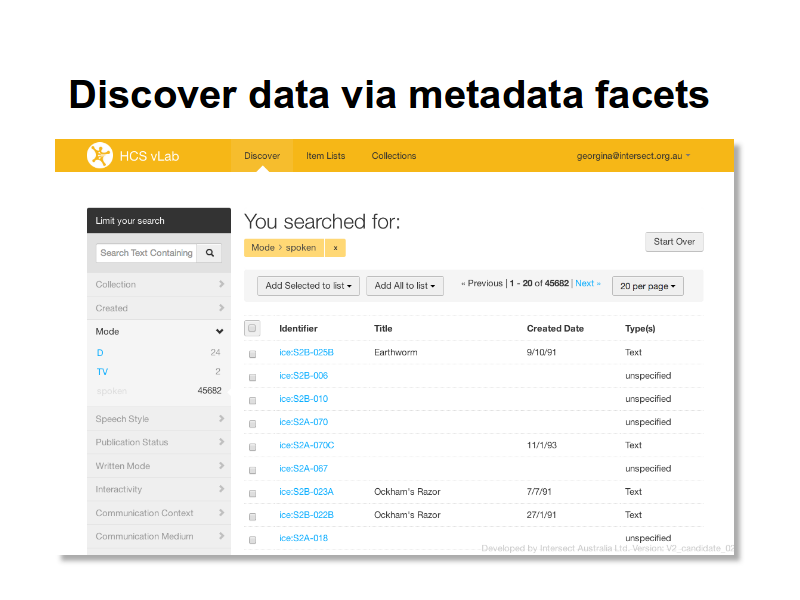Collapse the Mode facet chevron
Image resolution: width=800 pixels, height=600 pixels.
[x=219, y=331]
